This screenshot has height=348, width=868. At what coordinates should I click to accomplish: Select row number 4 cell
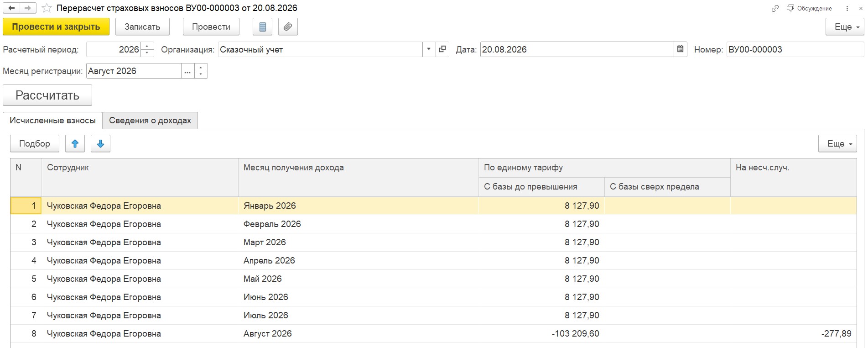coord(26,261)
